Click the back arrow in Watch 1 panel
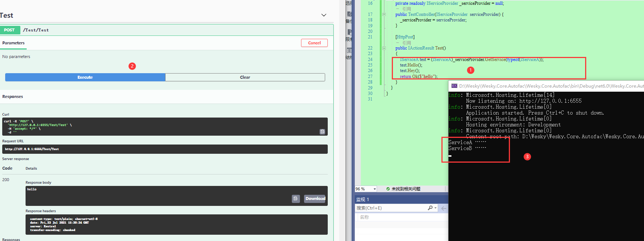Image resolution: width=644 pixels, height=241 pixels. (444, 208)
